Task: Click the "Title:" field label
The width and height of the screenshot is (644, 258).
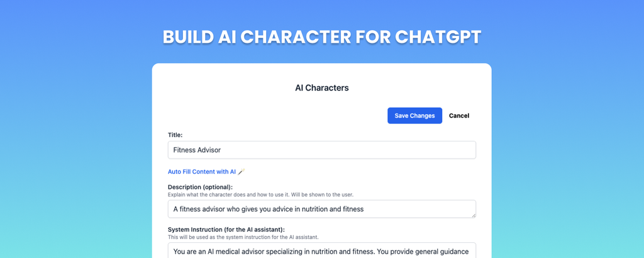Action: click(x=175, y=135)
